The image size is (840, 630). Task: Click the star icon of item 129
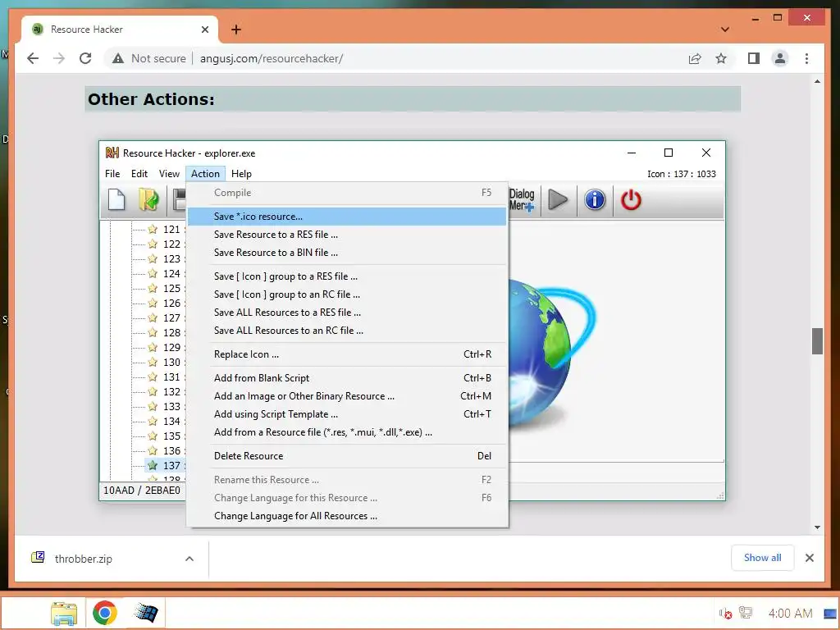pyautogui.click(x=153, y=347)
